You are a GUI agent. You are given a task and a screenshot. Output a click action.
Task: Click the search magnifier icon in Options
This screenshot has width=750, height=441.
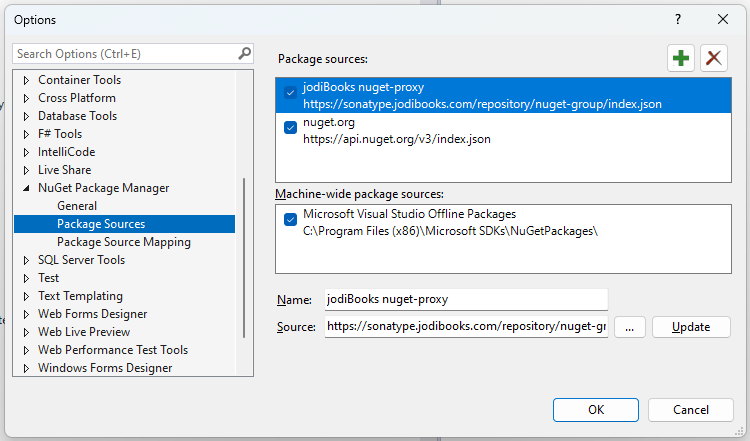(x=244, y=54)
